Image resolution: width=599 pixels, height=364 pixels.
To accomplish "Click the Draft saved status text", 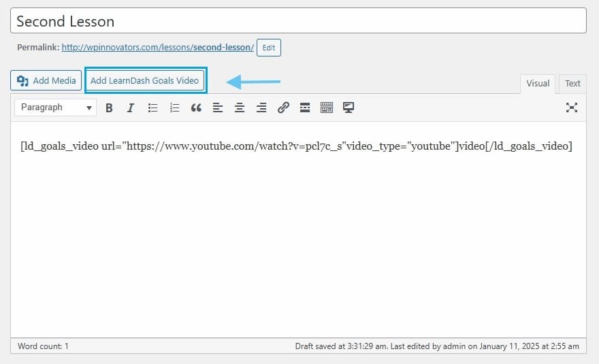I will click(x=437, y=346).
